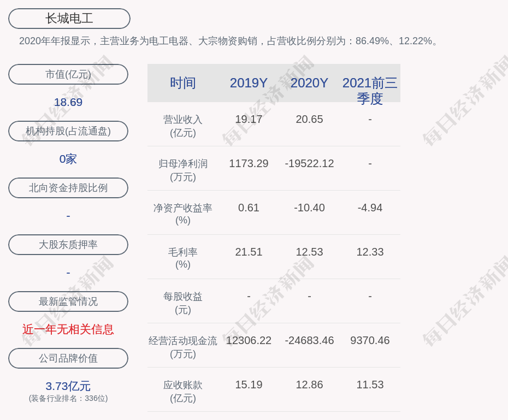Click the 公司品牌价值 pill
The height and width of the screenshot is (420, 508).
point(68,358)
